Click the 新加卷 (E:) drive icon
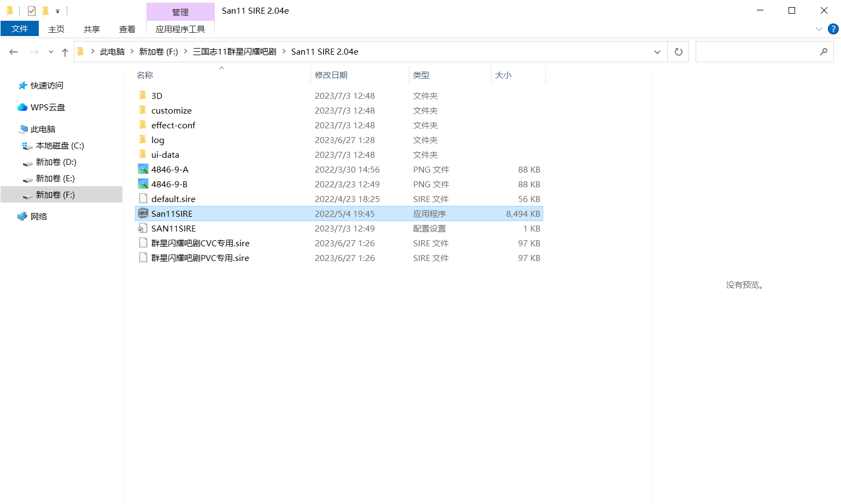This screenshot has width=841, height=504. point(27,179)
